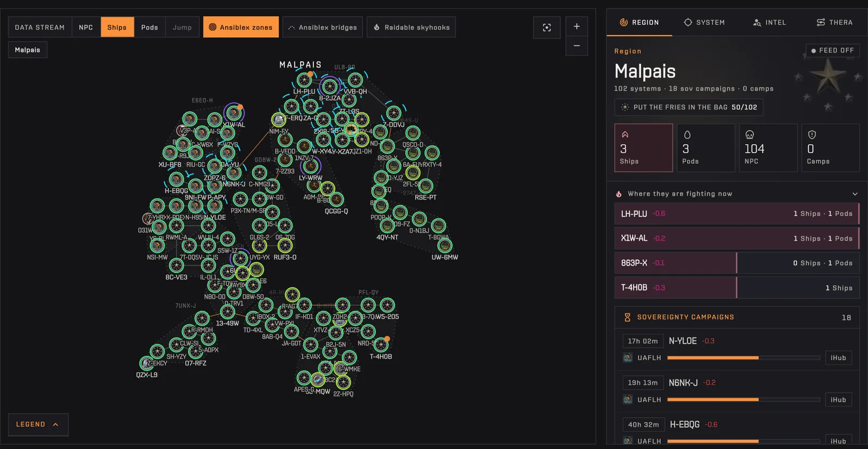The image size is (868, 449).
Task: Toggle the Raidable skyhooks overlay
Action: click(x=411, y=27)
